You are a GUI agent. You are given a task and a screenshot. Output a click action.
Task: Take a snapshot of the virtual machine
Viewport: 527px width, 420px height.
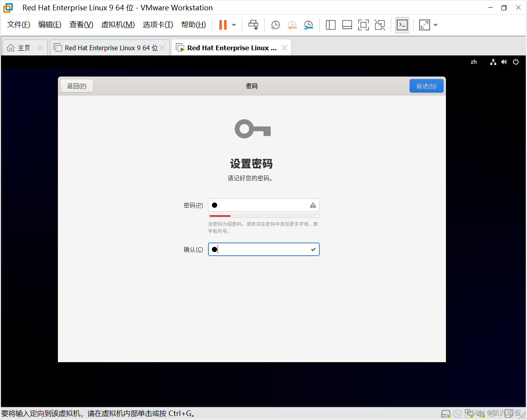275,25
